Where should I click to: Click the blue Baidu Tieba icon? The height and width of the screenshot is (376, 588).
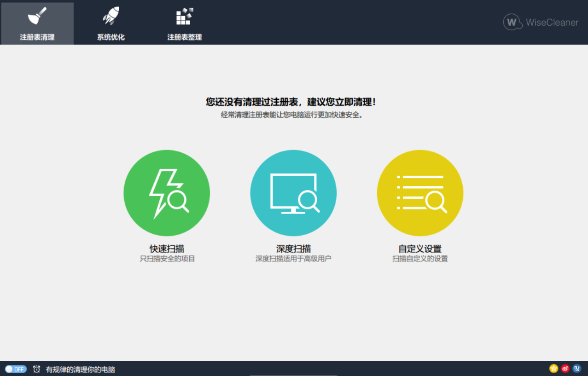point(578,368)
